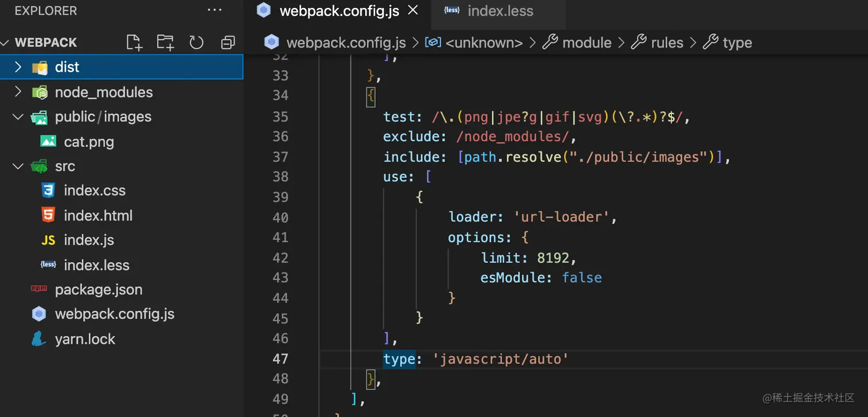Click the rules breadcrumb segment
The height and width of the screenshot is (417, 868).
coord(667,43)
